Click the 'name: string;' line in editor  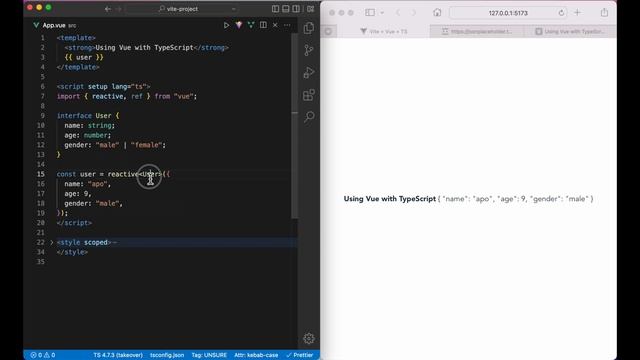(x=89, y=126)
